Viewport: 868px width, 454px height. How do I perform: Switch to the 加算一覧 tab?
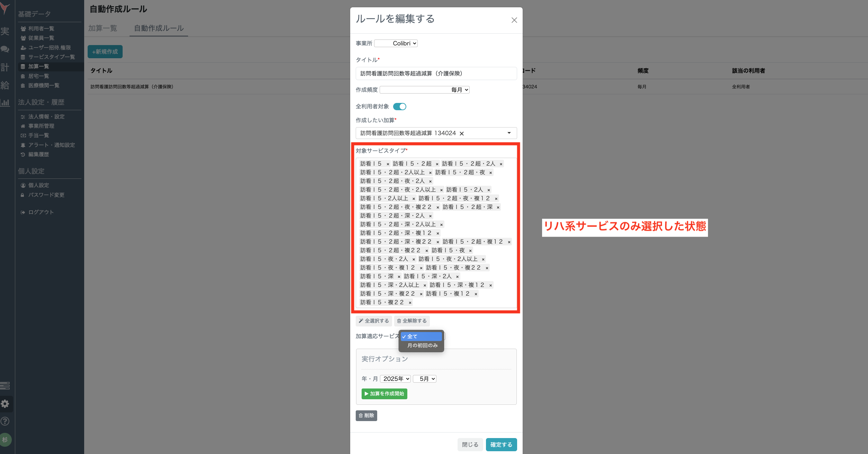click(x=103, y=28)
